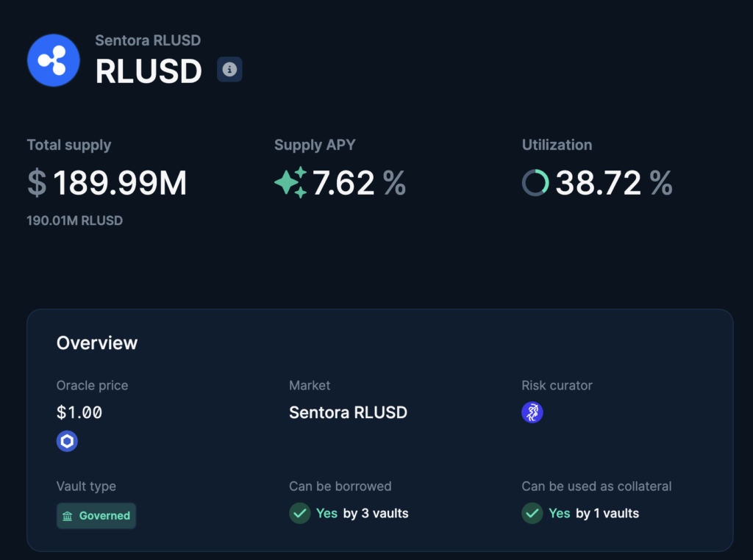
Task: Open the RLUSD info tooltip icon
Action: tap(229, 70)
